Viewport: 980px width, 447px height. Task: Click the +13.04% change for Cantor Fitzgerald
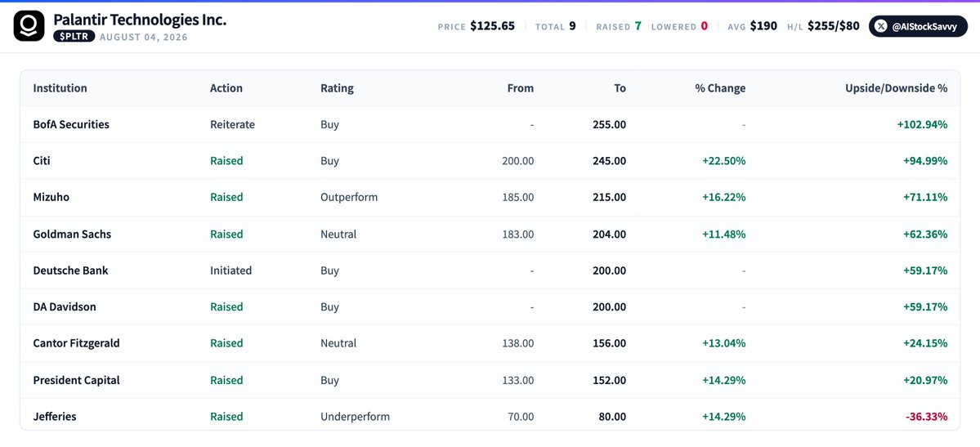pyautogui.click(x=723, y=342)
